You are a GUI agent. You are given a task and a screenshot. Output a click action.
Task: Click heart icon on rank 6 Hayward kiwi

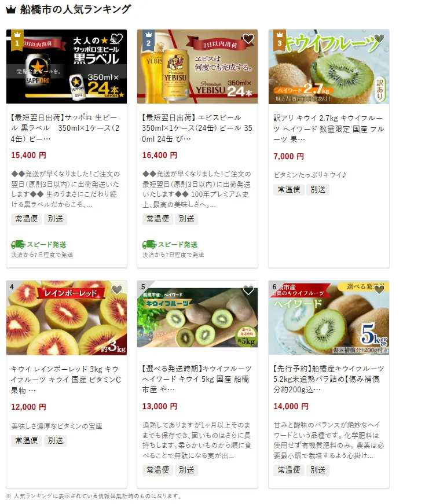pos(379,290)
